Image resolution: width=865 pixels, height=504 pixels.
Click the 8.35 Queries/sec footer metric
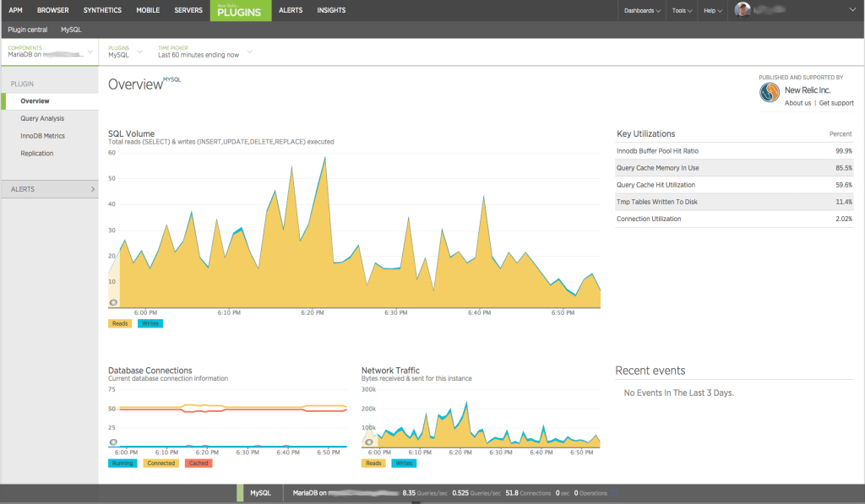pos(425,493)
